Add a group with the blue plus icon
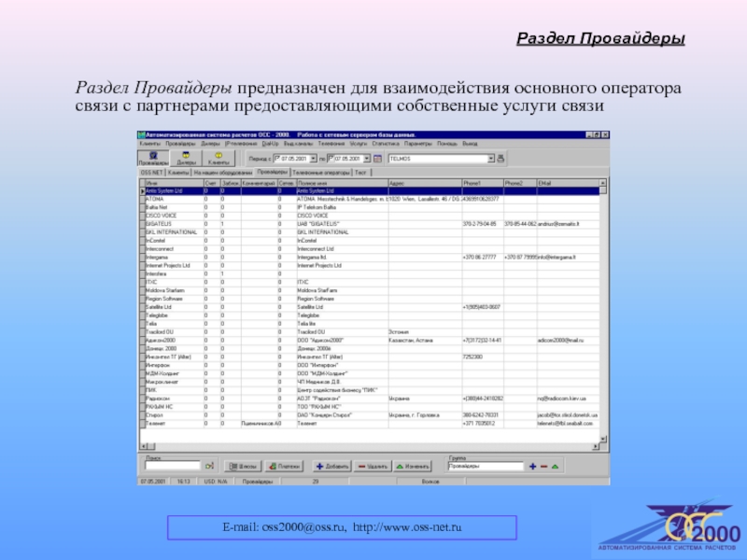747x560 pixels. click(x=532, y=465)
